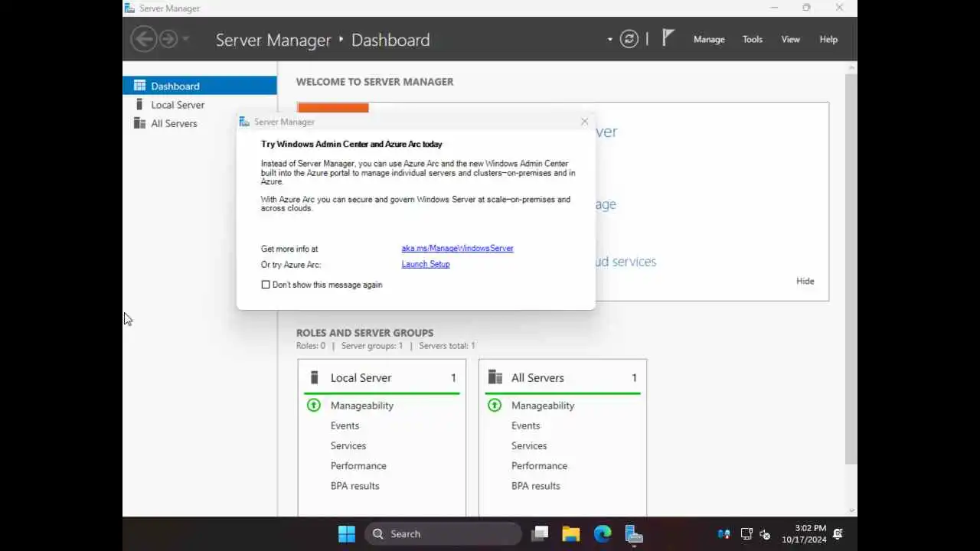Image resolution: width=980 pixels, height=551 pixels.
Task: Open BPA results under Local Server
Action: tap(355, 486)
